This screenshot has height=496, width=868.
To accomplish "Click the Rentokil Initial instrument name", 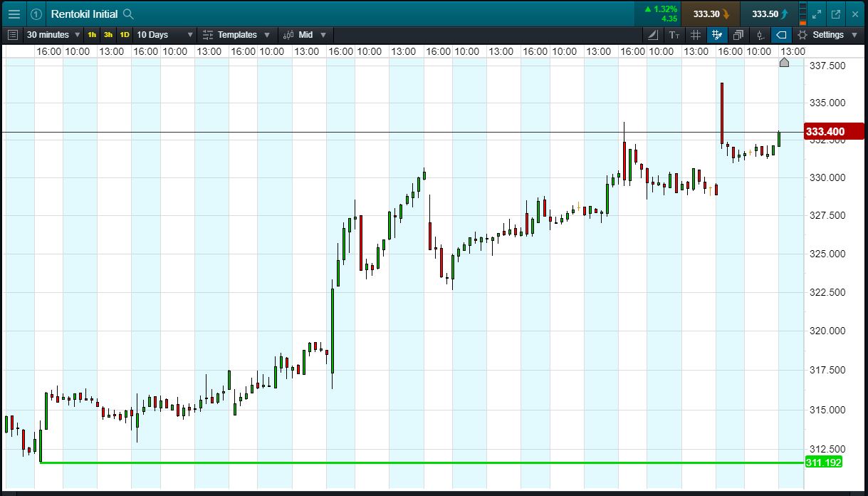I will tap(84, 14).
